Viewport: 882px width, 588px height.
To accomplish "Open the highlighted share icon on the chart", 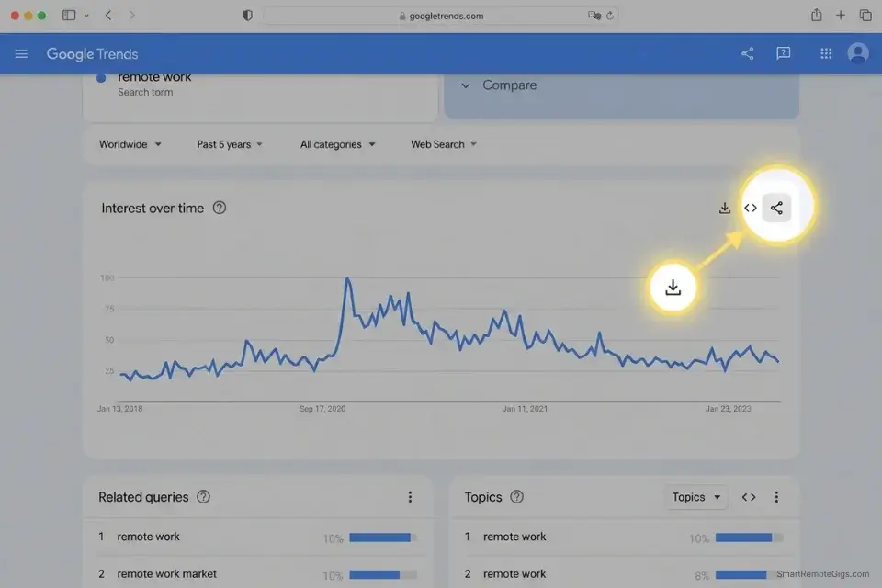I will tap(776, 208).
